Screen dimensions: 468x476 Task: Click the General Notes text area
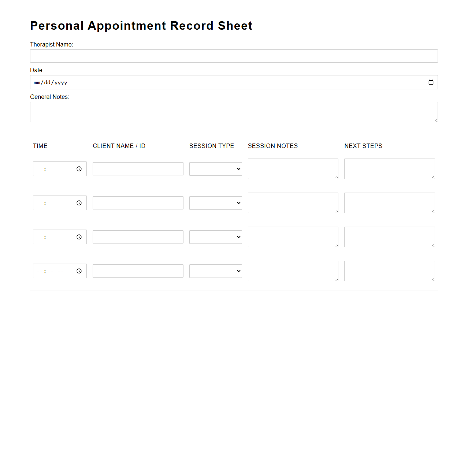coord(234,112)
